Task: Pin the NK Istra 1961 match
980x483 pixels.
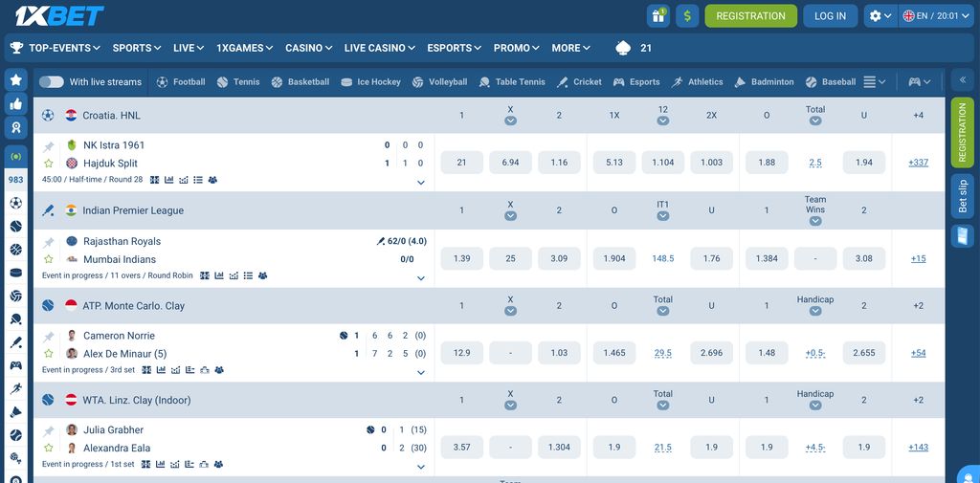Action: coord(48,147)
